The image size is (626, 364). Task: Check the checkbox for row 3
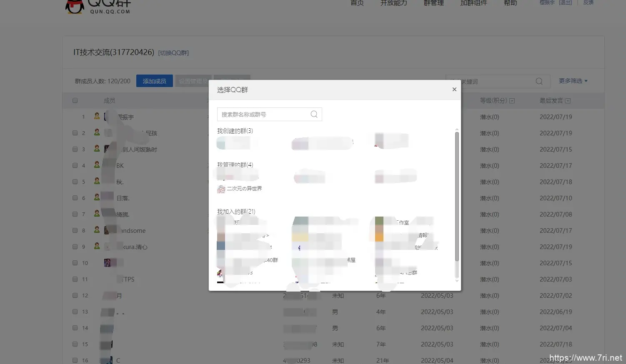(75, 149)
